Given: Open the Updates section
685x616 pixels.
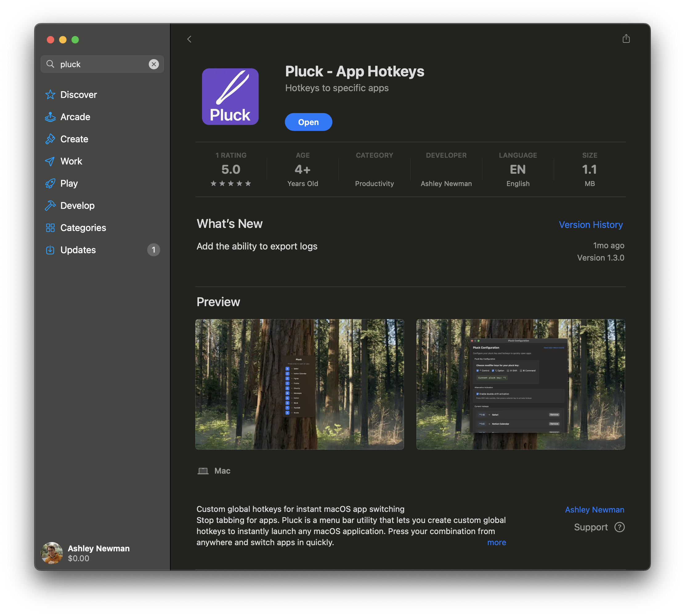Looking at the screenshot, I should 78,250.
